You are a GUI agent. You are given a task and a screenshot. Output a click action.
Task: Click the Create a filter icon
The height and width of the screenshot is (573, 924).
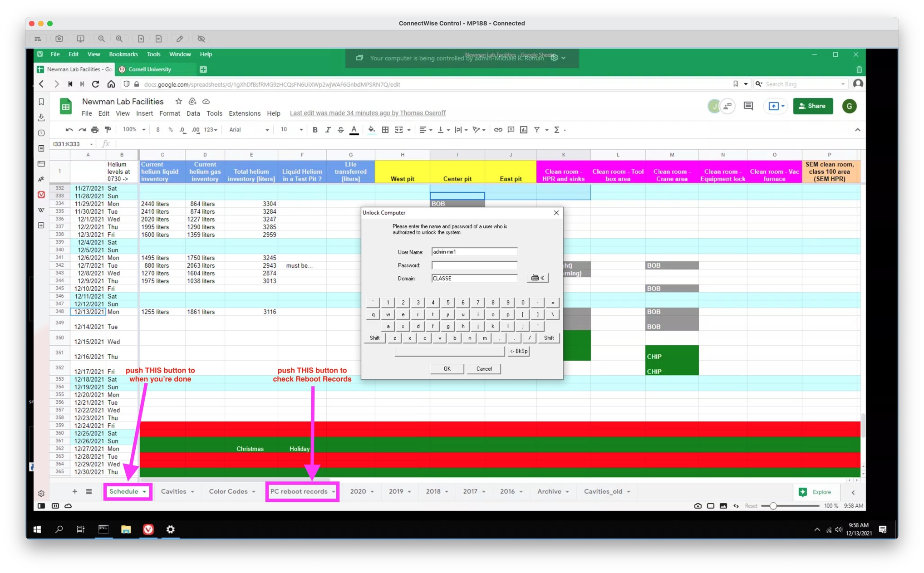tap(537, 130)
